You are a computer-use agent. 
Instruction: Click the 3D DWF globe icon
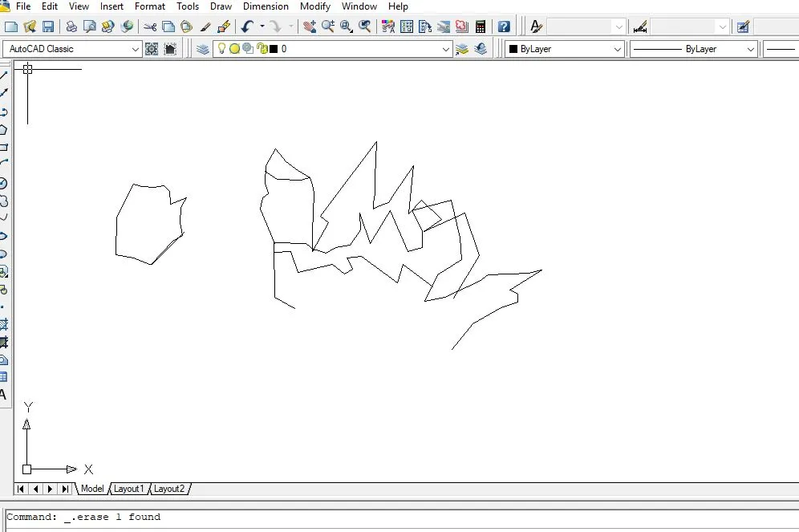click(127, 26)
